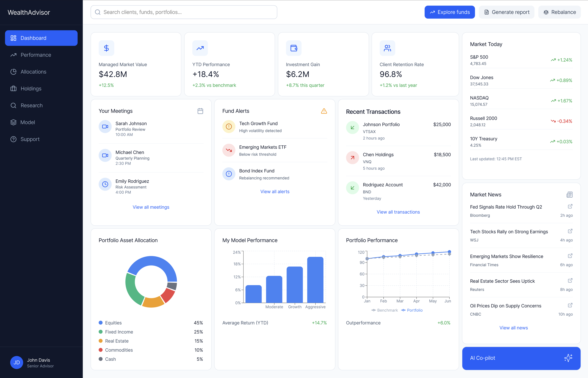Screen dimensions: 588x378
Task: Go to Allocations in the sidebar
Action: (33, 72)
